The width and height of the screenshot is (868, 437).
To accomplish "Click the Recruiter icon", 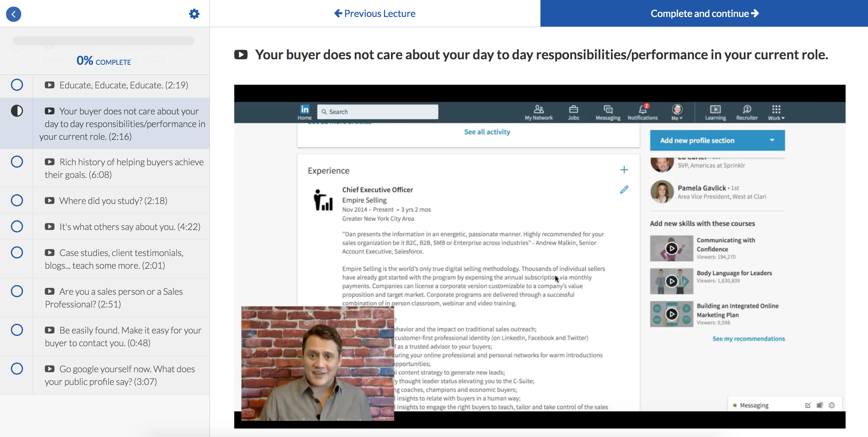I will pos(747,113).
